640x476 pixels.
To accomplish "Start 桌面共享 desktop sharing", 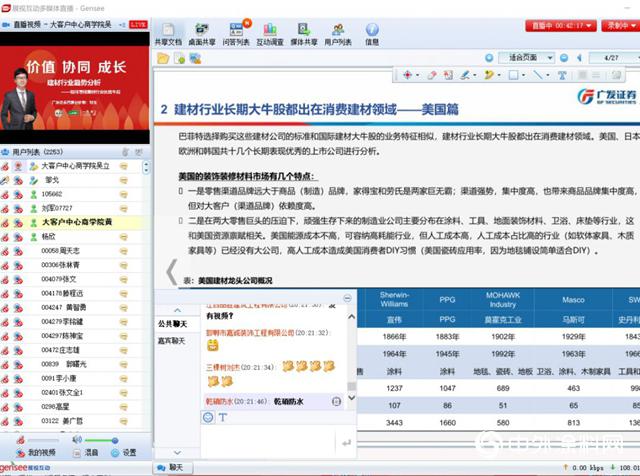I will pos(202,33).
